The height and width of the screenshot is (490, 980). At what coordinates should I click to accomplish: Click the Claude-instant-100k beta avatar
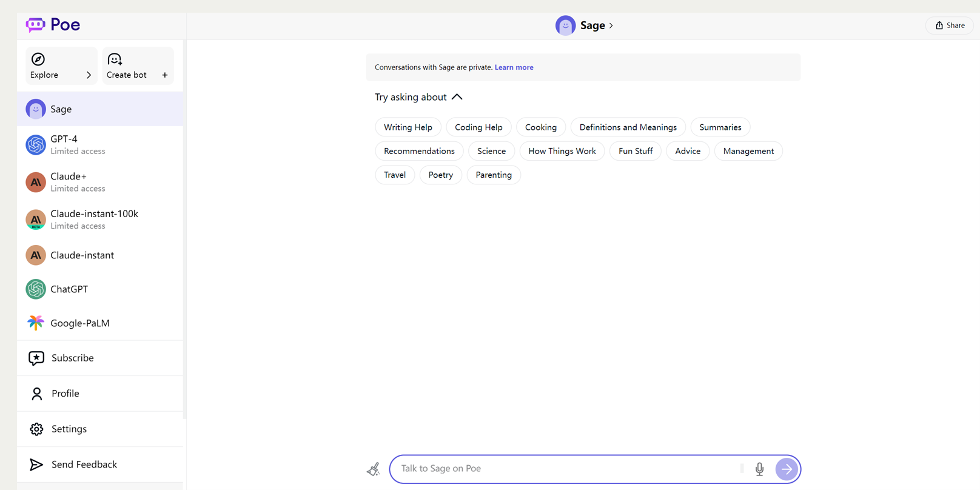[36, 220]
